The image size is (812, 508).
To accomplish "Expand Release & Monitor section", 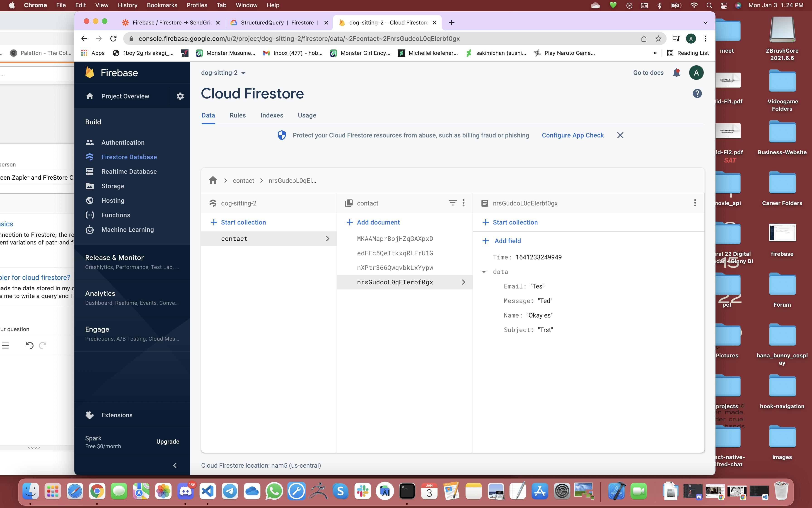I will click(132, 262).
